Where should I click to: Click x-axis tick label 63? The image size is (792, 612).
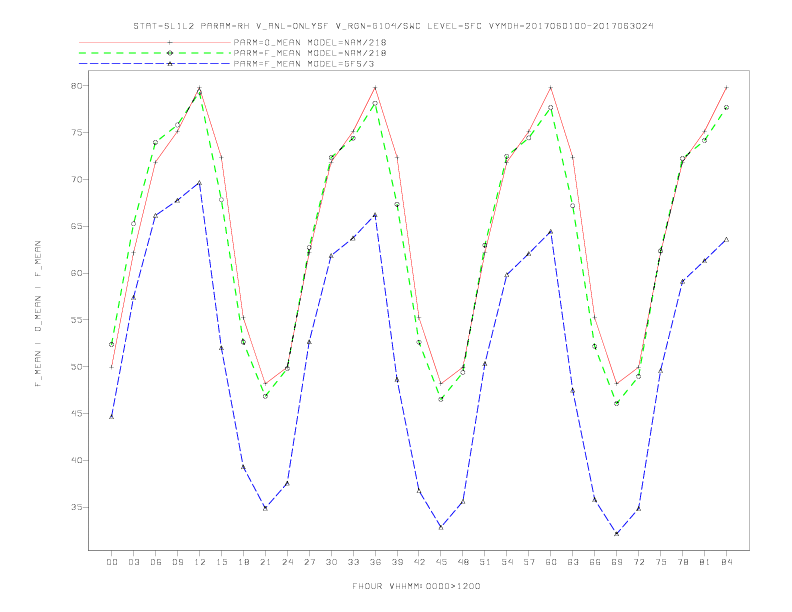tap(573, 562)
